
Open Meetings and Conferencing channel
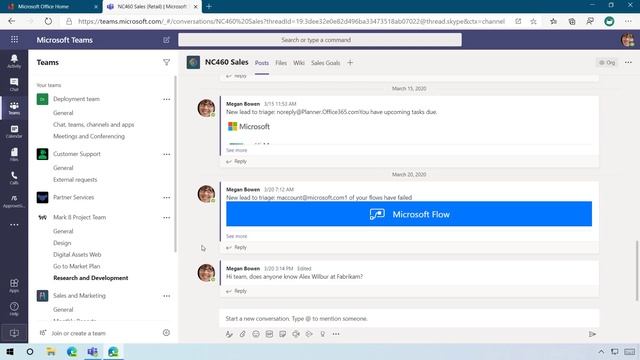click(89, 136)
